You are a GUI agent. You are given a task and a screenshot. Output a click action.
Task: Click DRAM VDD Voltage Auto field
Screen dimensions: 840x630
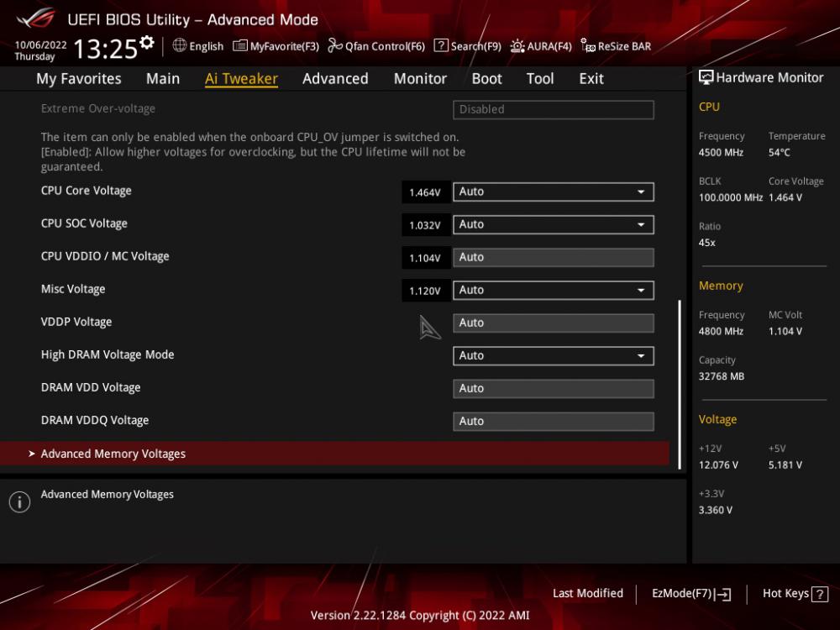click(x=554, y=388)
